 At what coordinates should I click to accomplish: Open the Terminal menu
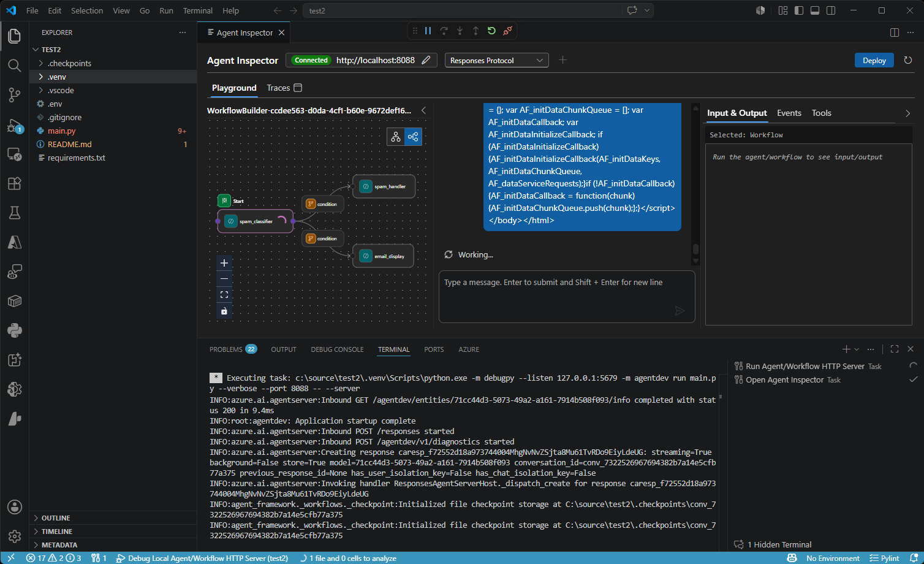(x=198, y=10)
